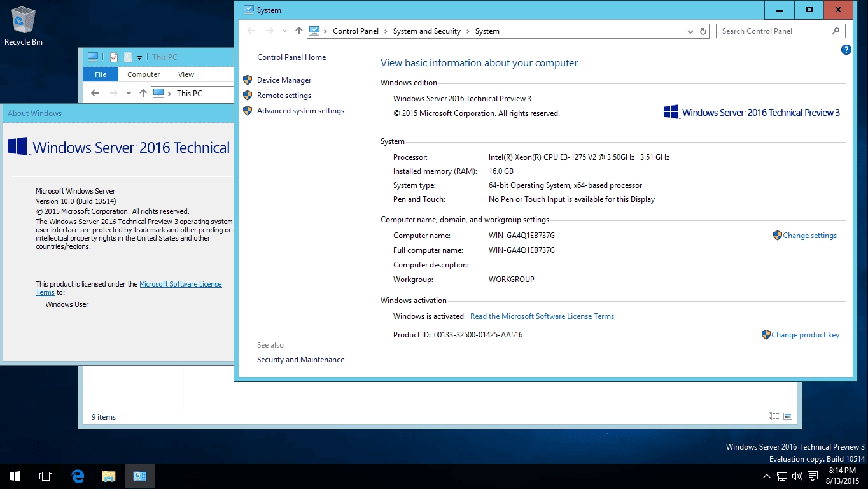
Task: Refresh the System control panel page
Action: click(x=703, y=31)
